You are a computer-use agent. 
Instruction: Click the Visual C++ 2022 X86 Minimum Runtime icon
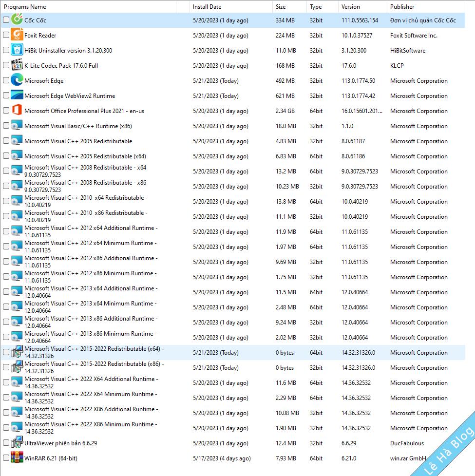[x=17, y=427]
